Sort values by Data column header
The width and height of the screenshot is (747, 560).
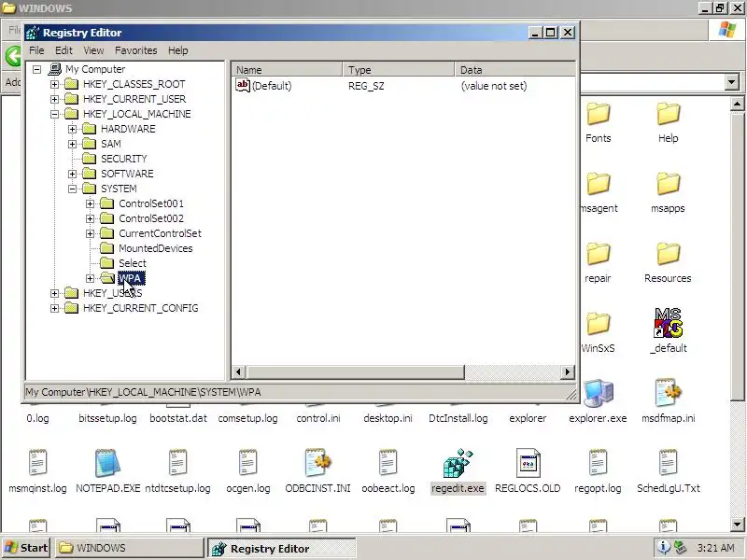point(514,69)
